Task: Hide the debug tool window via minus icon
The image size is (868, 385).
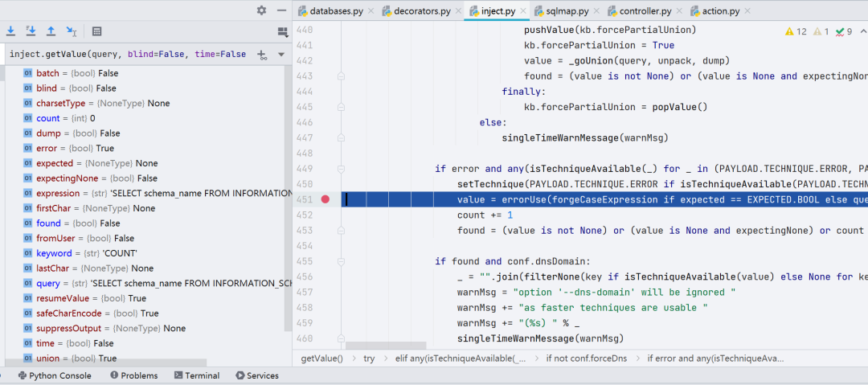Action: pos(282,10)
